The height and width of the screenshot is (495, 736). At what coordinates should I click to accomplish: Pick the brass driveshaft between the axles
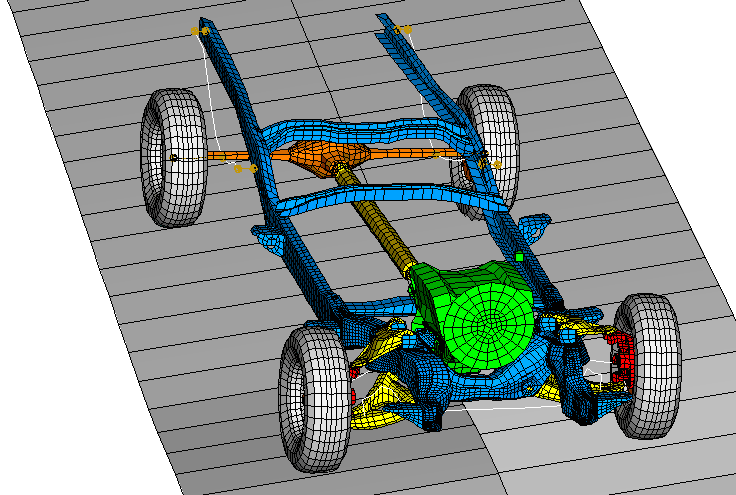click(380, 220)
